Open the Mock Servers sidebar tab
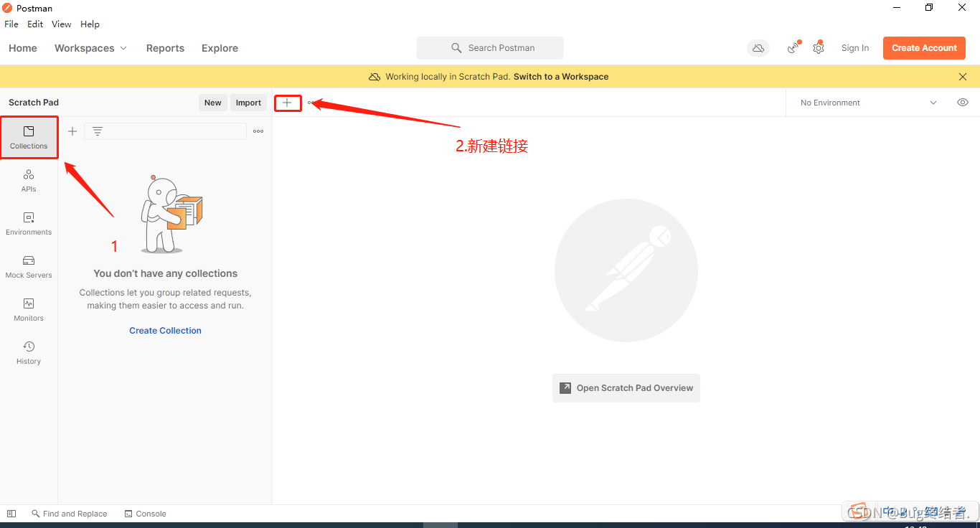Viewport: 980px width, 528px height. [x=29, y=266]
